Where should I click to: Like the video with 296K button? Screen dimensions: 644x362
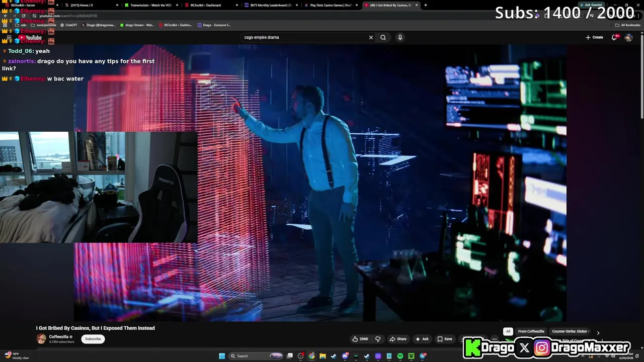(361, 339)
